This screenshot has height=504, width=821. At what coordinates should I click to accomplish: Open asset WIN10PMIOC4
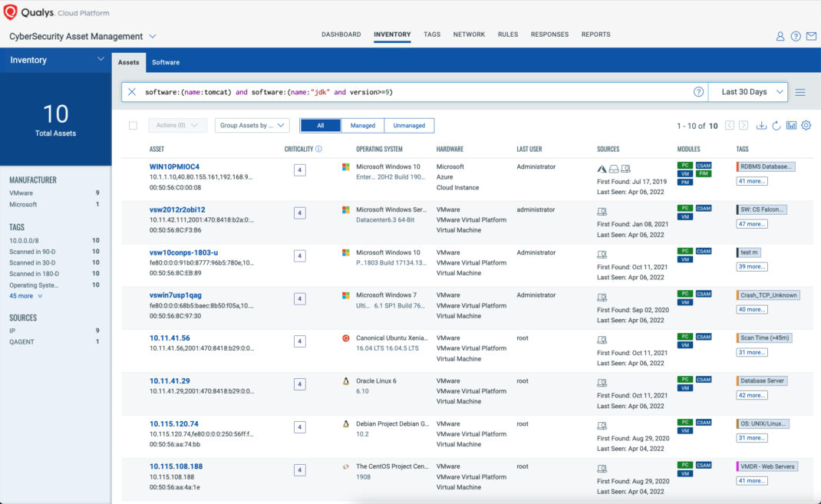click(174, 167)
